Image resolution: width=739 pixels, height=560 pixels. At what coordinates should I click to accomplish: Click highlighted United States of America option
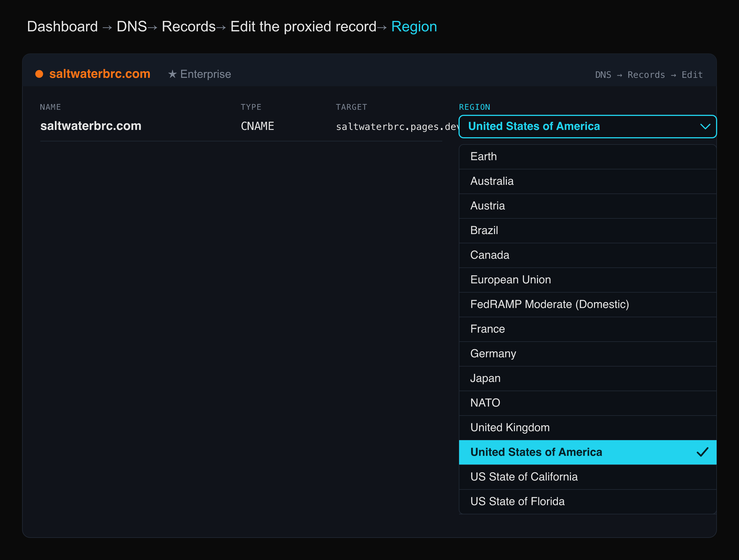(587, 452)
